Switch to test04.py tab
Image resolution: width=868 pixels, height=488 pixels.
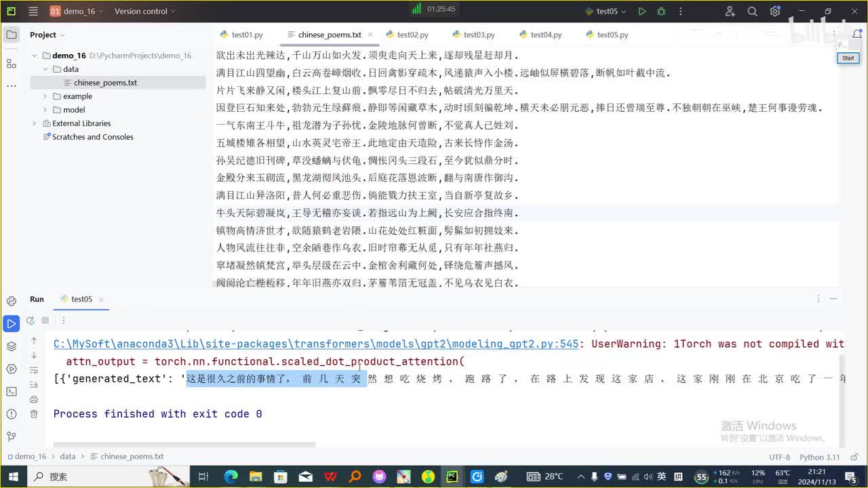[540, 35]
